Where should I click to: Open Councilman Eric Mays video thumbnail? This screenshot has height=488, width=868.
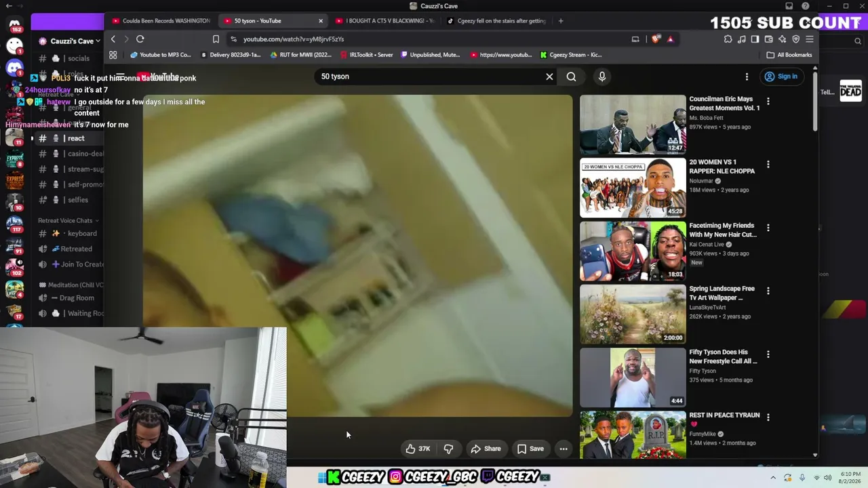click(x=633, y=125)
